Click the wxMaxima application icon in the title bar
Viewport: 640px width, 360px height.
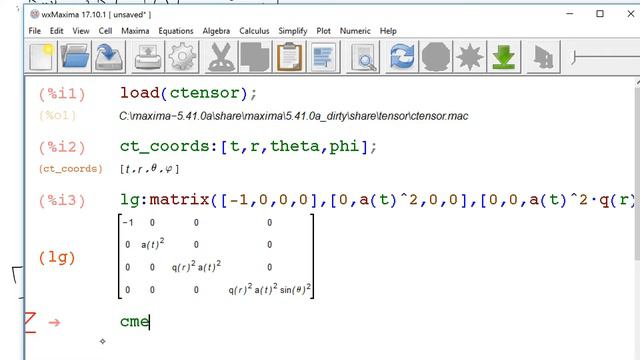coord(35,14)
